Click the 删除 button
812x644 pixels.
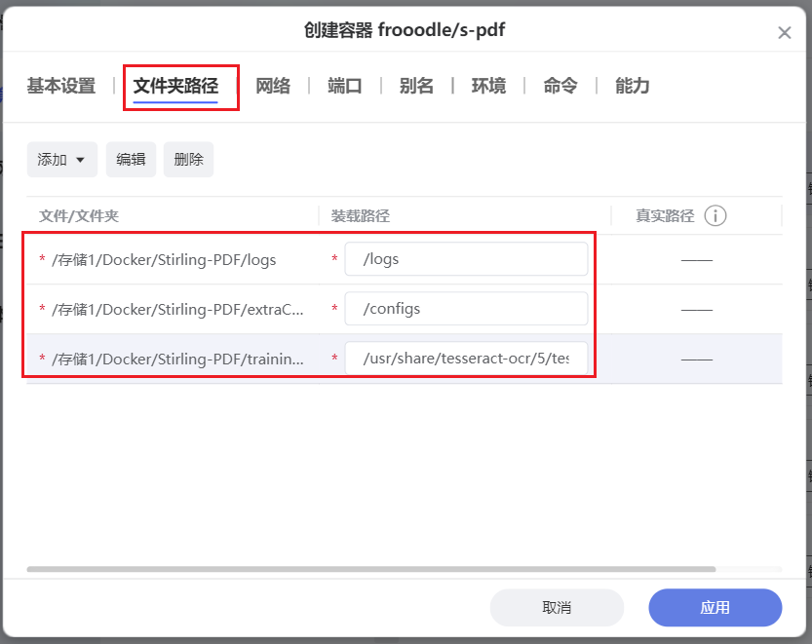tap(188, 160)
